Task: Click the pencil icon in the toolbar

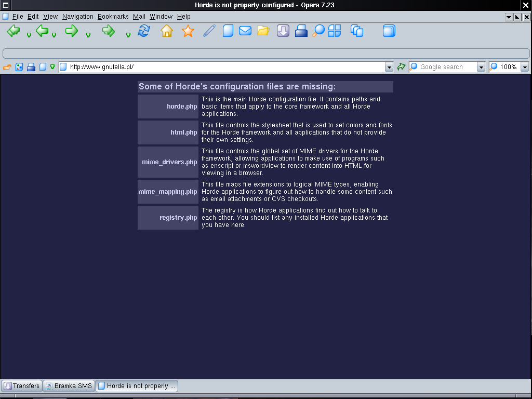Action: [209, 31]
